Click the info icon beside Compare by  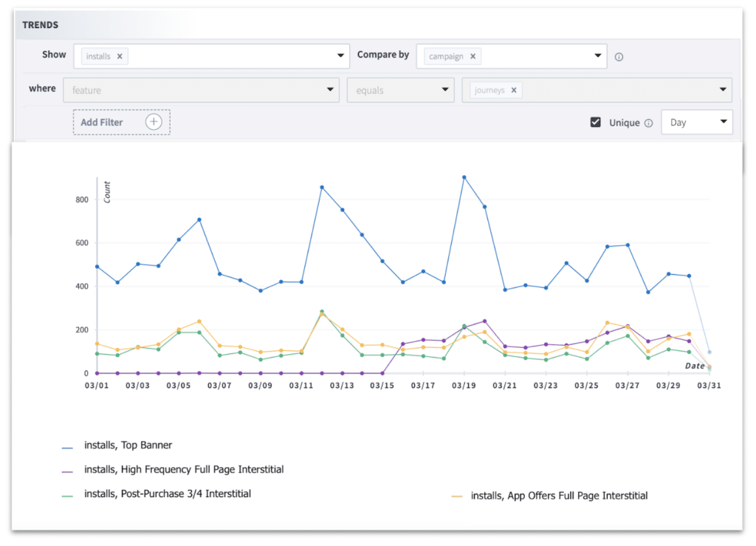pyautogui.click(x=619, y=56)
